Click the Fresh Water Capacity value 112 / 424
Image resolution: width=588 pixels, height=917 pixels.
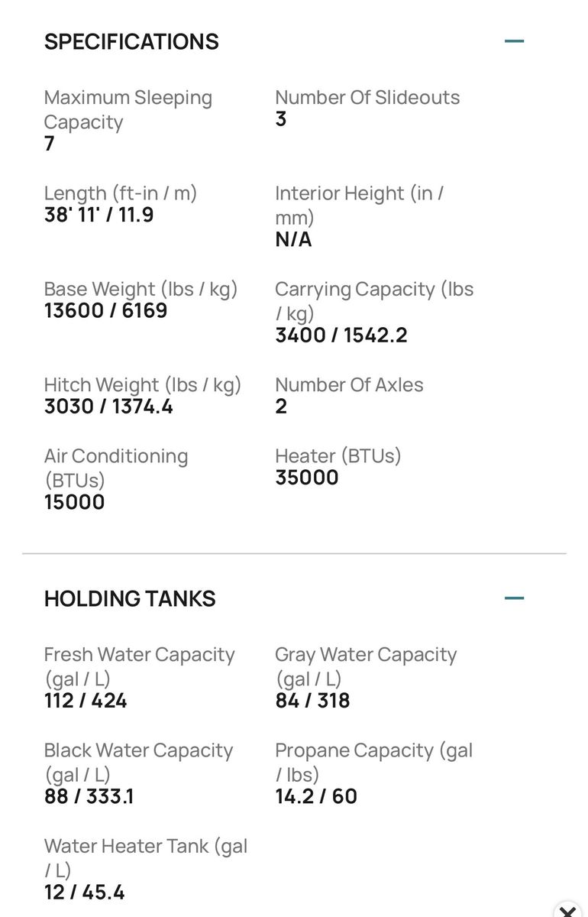click(86, 701)
